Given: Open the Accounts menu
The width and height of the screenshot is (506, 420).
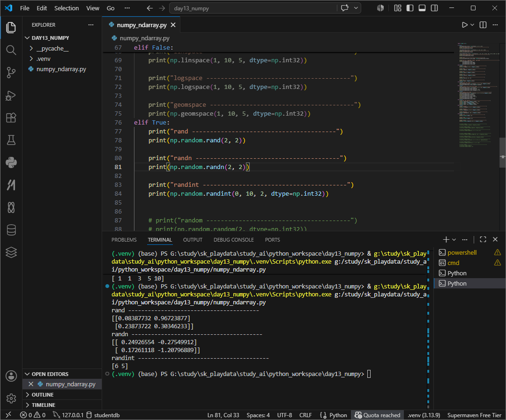Looking at the screenshot, I should [x=11, y=376].
